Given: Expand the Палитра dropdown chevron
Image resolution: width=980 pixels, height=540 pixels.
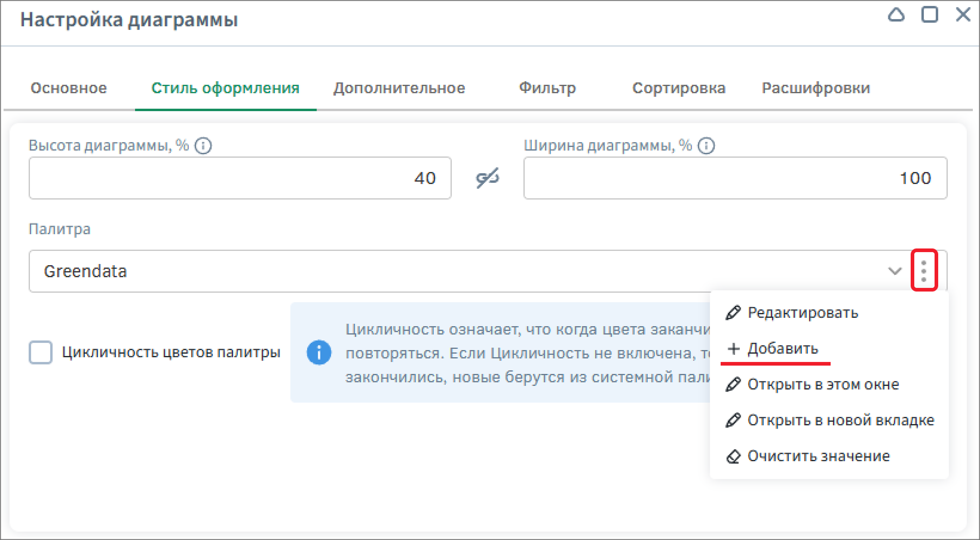Looking at the screenshot, I should tap(894, 271).
